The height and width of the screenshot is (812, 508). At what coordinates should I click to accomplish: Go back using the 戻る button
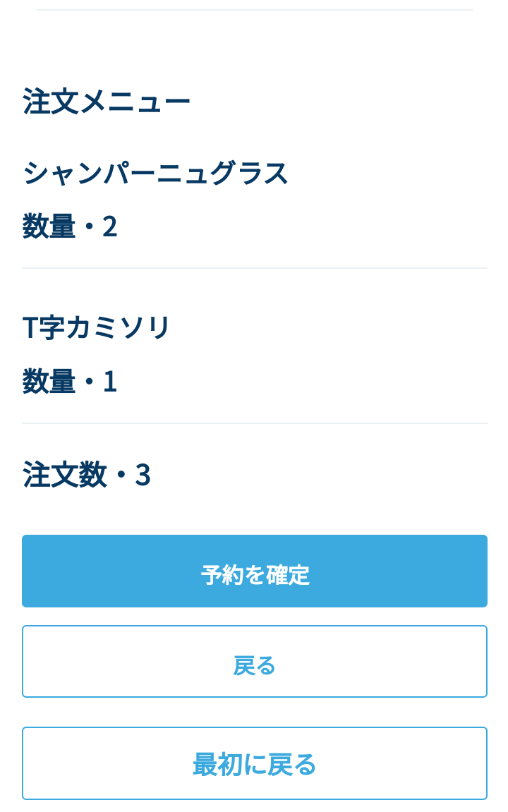254,661
